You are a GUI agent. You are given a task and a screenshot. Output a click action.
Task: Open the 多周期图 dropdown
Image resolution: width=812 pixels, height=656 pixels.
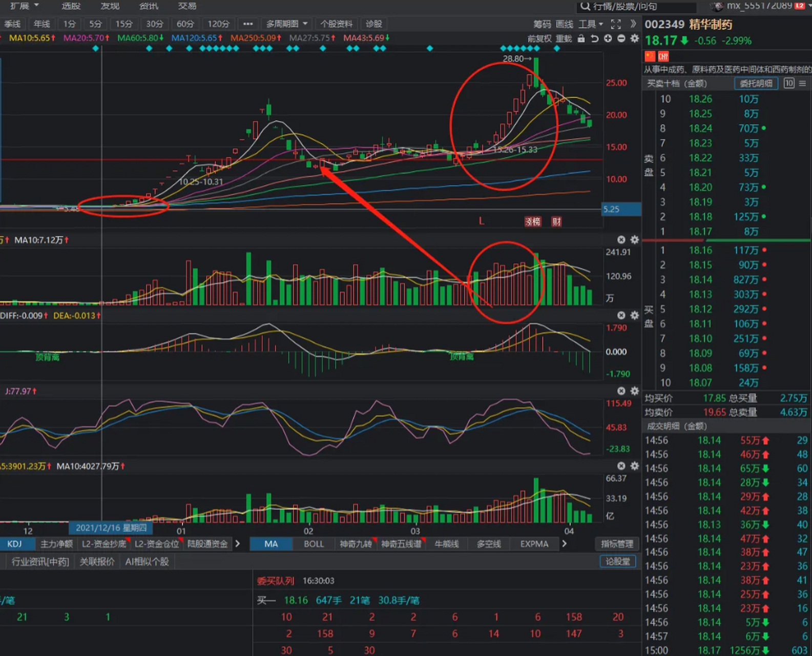coord(287,24)
